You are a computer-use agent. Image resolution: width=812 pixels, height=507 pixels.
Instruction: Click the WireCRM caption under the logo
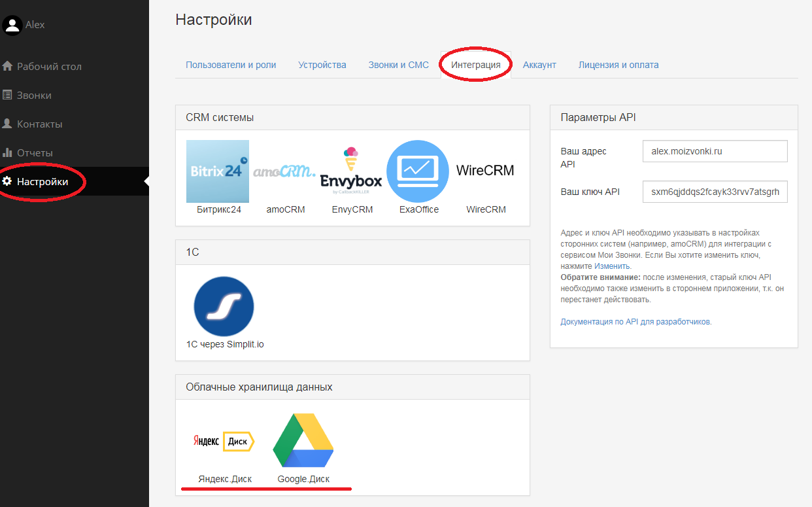(x=486, y=209)
